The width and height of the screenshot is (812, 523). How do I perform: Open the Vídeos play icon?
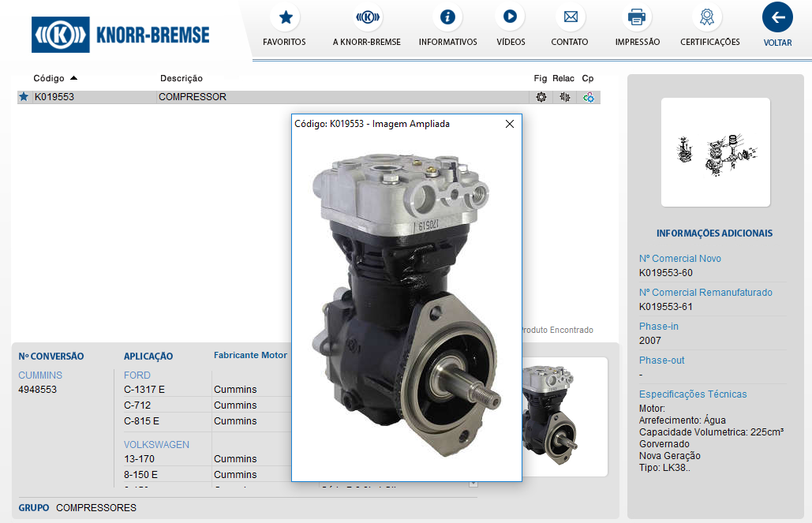pos(511,17)
